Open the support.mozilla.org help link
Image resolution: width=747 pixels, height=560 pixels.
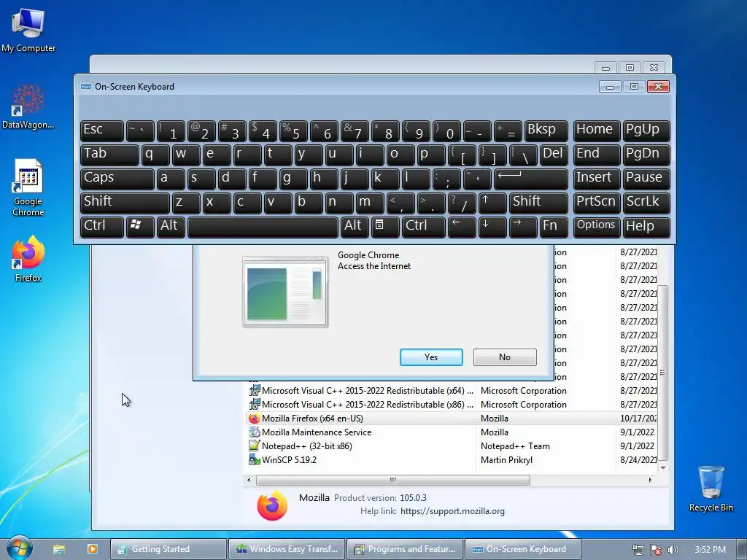pos(452,511)
